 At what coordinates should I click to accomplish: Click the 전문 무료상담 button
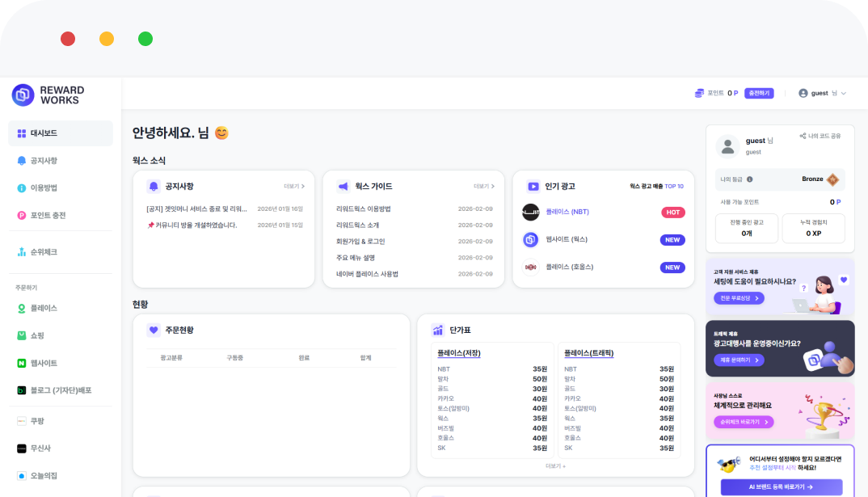pyautogui.click(x=739, y=298)
